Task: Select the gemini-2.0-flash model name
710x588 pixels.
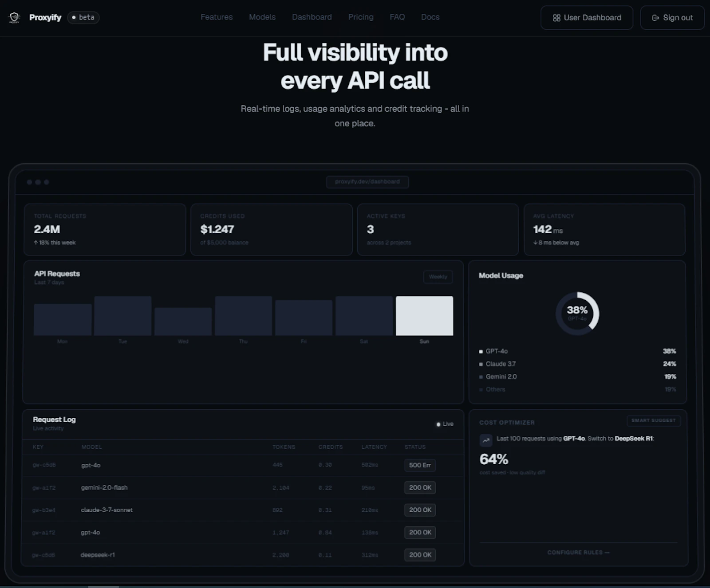Action: click(104, 488)
